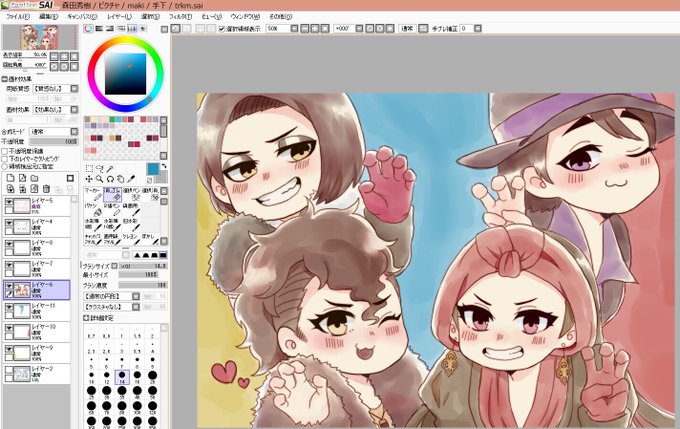Hide レイヤー4 with its eye toggle
The width and height of the screenshot is (680, 429).
[x=8, y=223]
